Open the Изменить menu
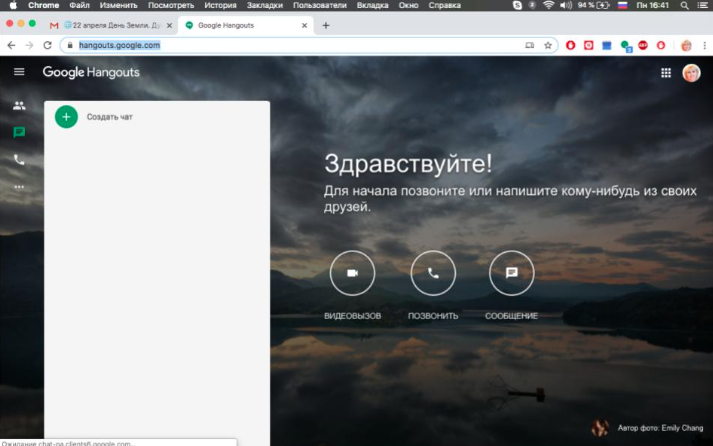713x446 pixels. coord(118,5)
